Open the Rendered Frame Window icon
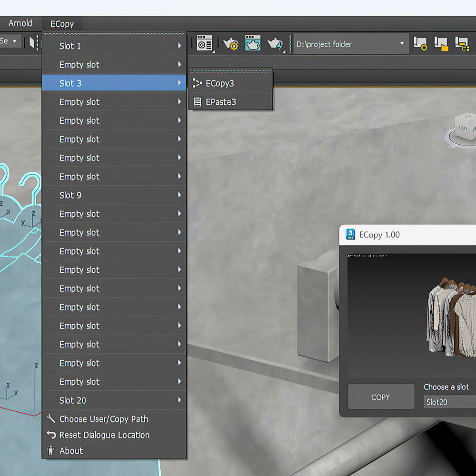This screenshot has height=476, width=476. point(253,43)
